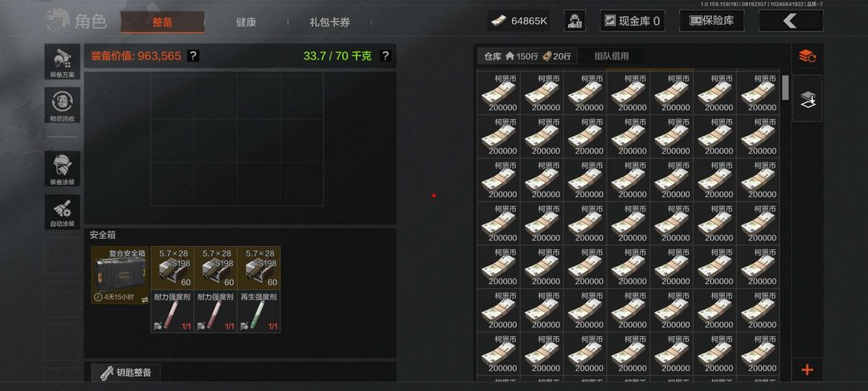Click the orange stack sort icon
The image size is (868, 391).
tap(807, 56)
